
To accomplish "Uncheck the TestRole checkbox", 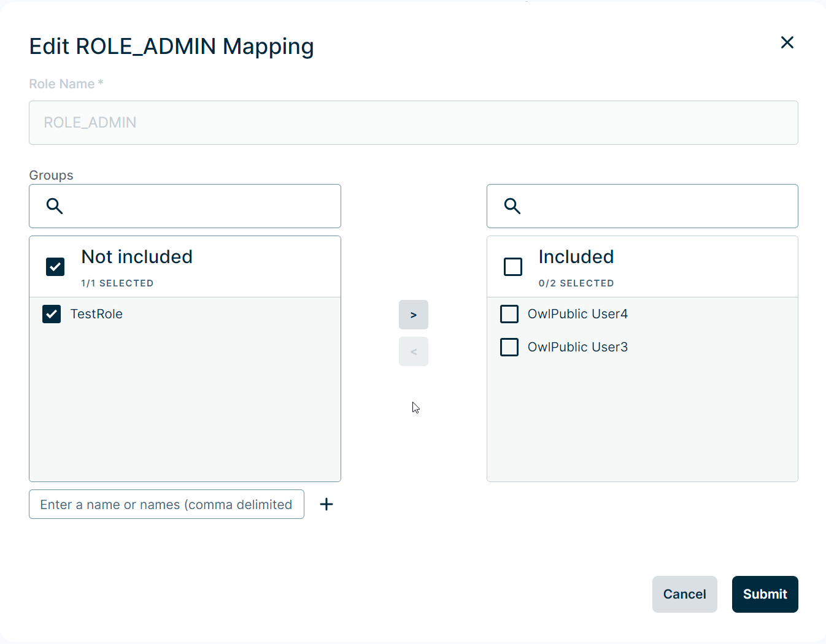I will (52, 314).
